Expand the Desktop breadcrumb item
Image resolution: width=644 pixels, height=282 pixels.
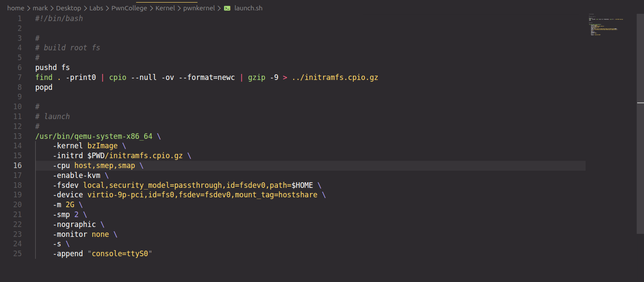[69, 8]
